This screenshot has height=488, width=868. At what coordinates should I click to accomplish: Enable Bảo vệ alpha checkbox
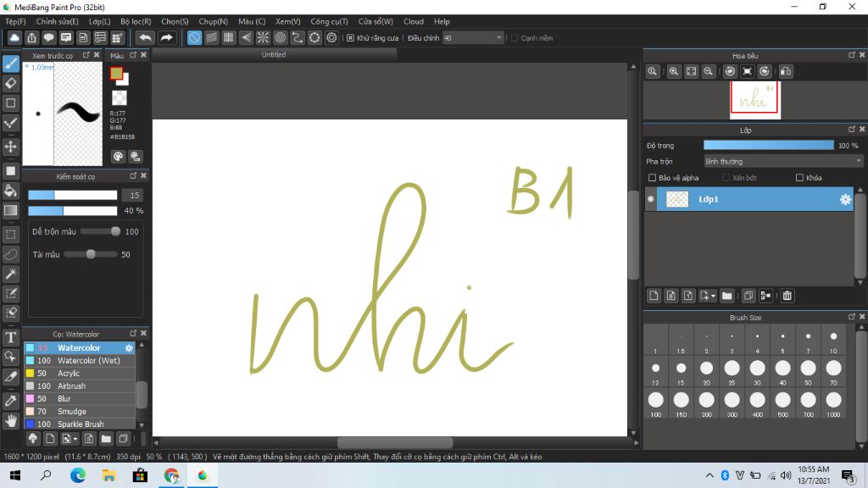pos(652,178)
